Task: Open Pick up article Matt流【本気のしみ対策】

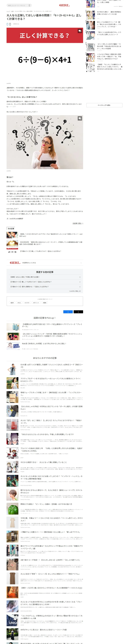Action: tap(44, 343)
